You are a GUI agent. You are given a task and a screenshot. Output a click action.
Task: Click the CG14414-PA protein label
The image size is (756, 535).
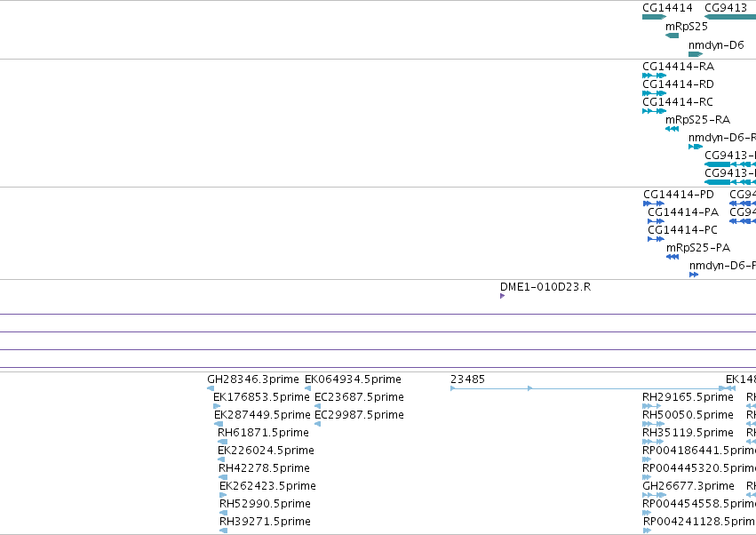point(683,212)
